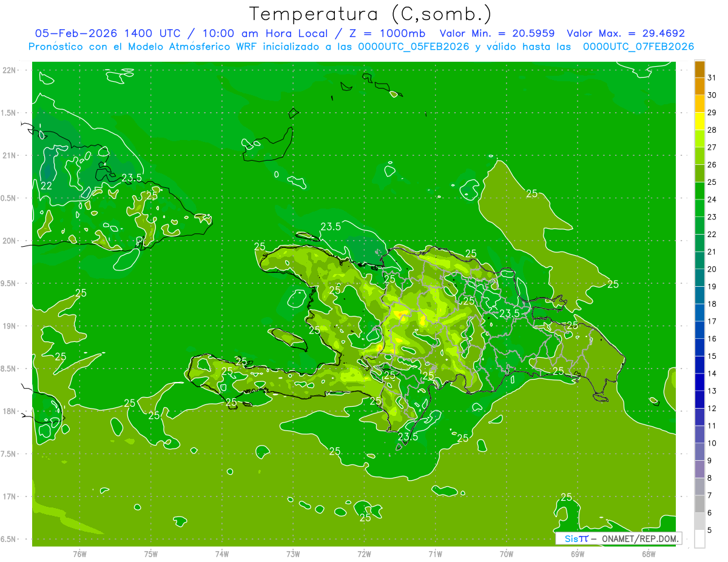The image size is (728, 562).
Task: Click the '18' label on the color bar
Action: [712, 304]
